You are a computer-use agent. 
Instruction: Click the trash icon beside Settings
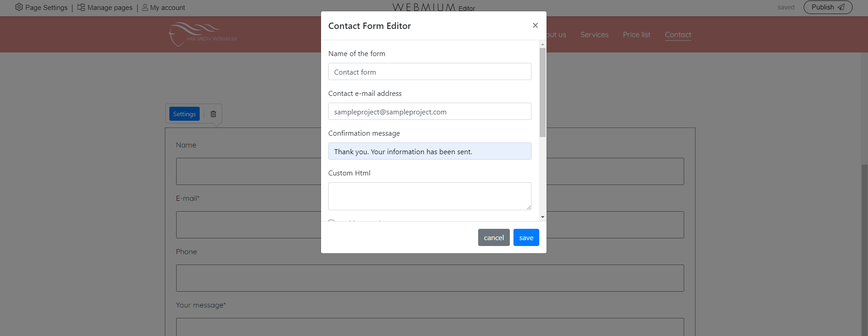pos(213,114)
